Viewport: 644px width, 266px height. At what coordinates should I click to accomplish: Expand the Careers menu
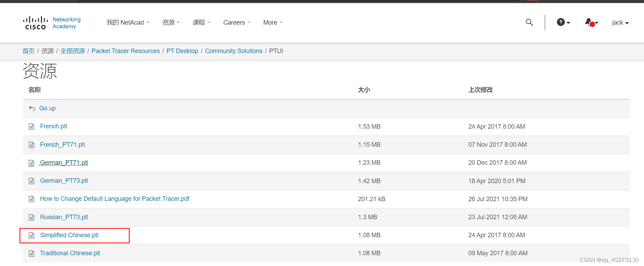(x=237, y=23)
